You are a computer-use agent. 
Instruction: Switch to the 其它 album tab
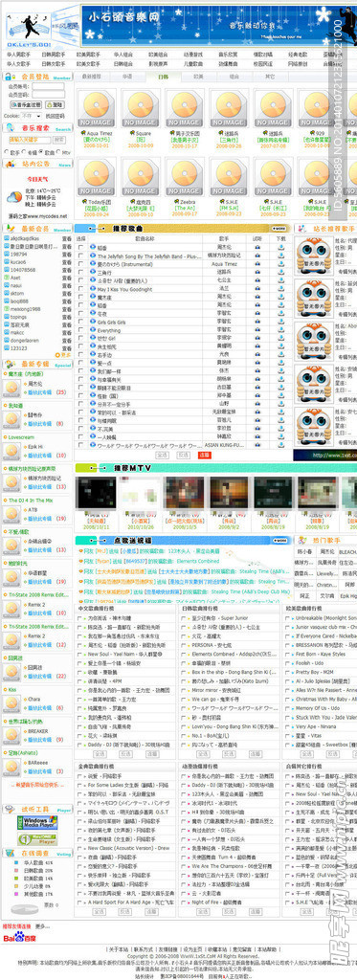coord(270,77)
